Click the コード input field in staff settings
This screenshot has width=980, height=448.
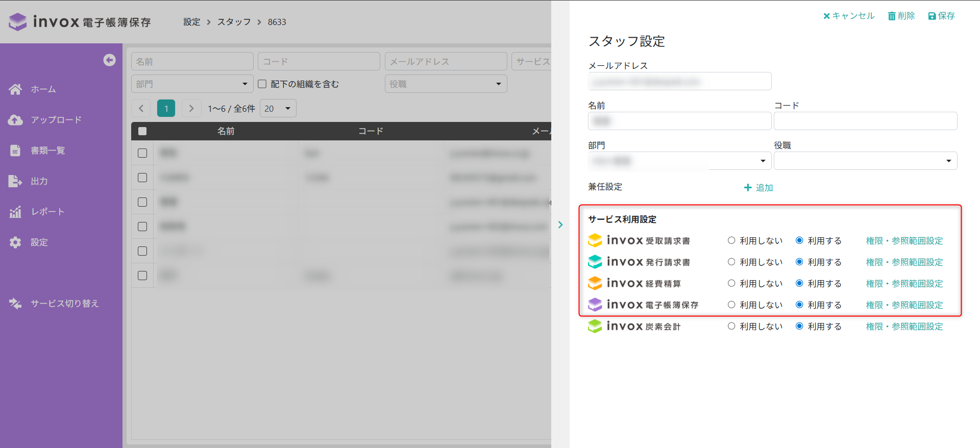click(865, 121)
